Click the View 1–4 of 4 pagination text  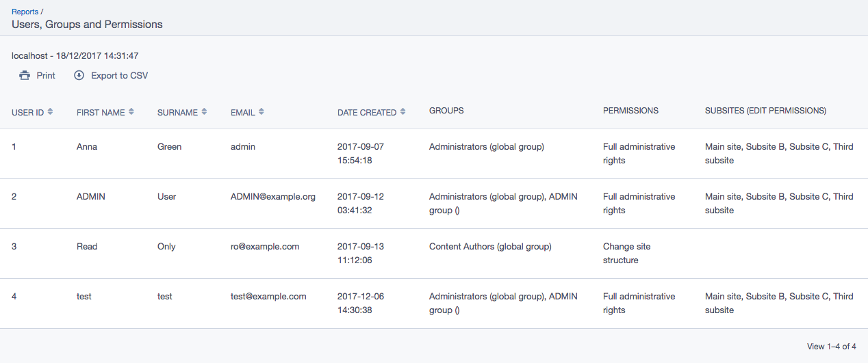click(x=831, y=347)
